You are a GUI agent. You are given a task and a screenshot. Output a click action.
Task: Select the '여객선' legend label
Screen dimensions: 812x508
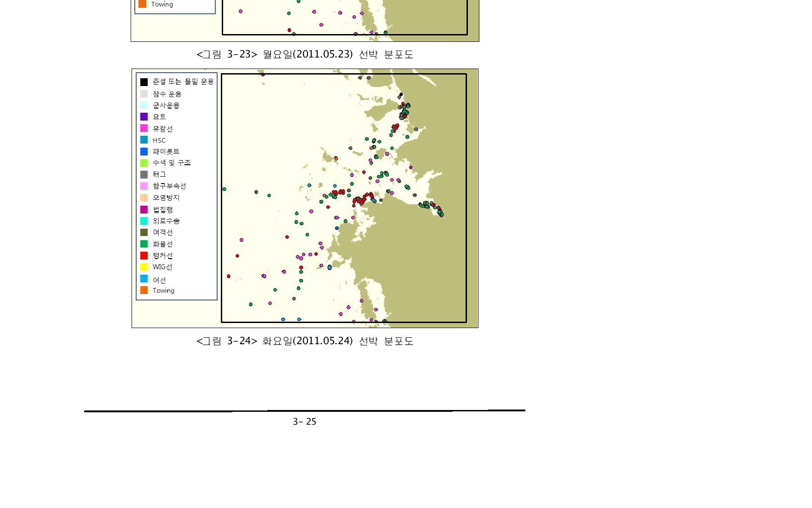[x=163, y=232]
